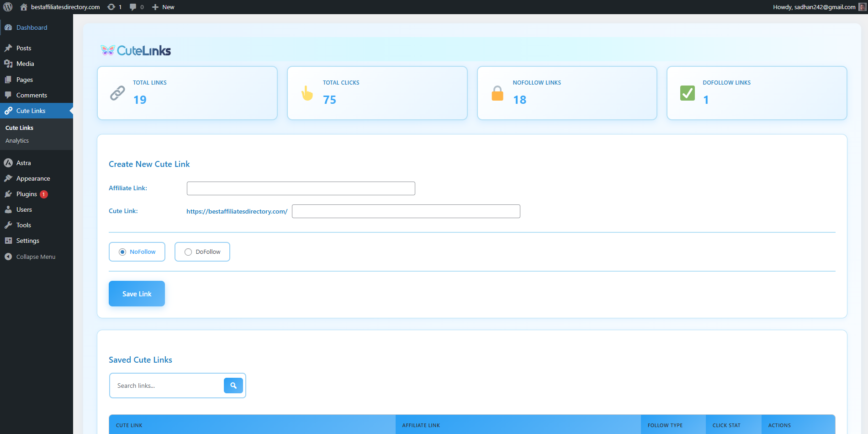Screen dimensions: 868x434
Task: Click the https://bestaffiliatesdirectory.com/ link
Action: point(237,211)
